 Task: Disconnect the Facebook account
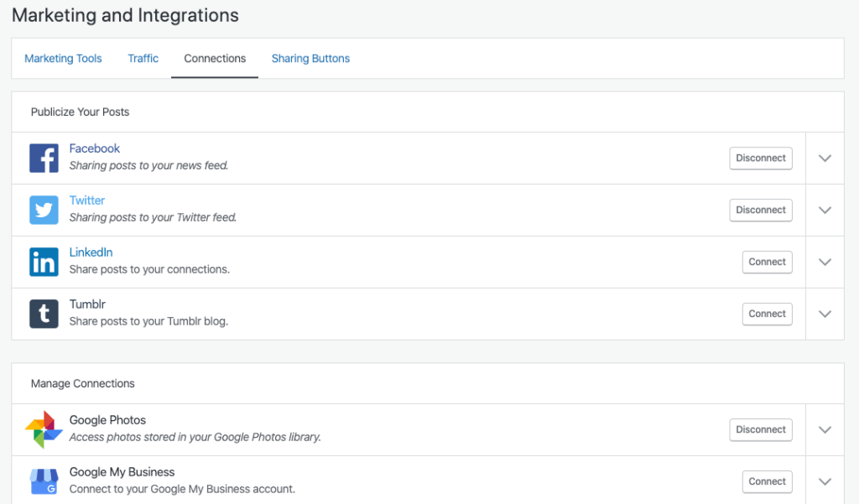760,158
